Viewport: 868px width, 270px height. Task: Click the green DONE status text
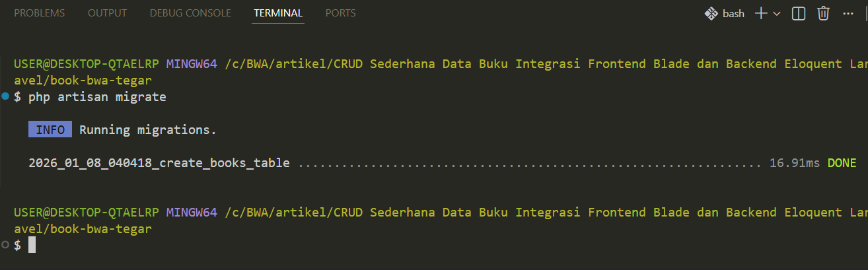click(x=842, y=163)
